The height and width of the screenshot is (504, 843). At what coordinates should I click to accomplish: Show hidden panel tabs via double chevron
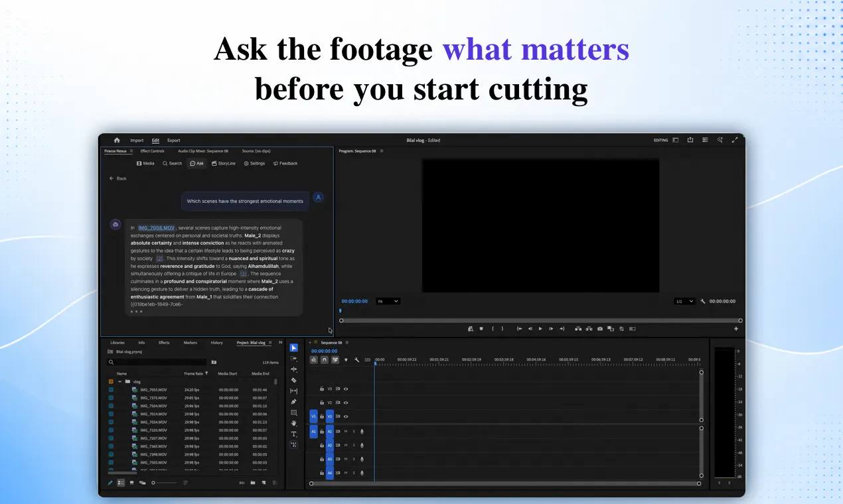(280, 342)
